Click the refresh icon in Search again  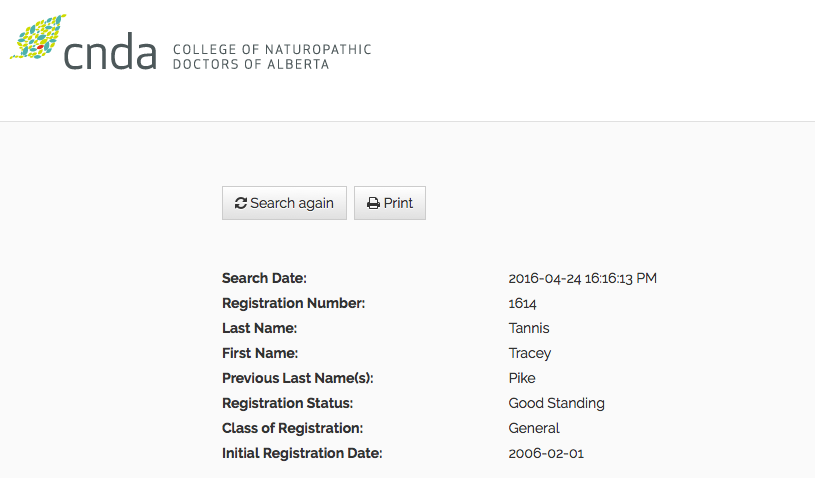(241, 203)
